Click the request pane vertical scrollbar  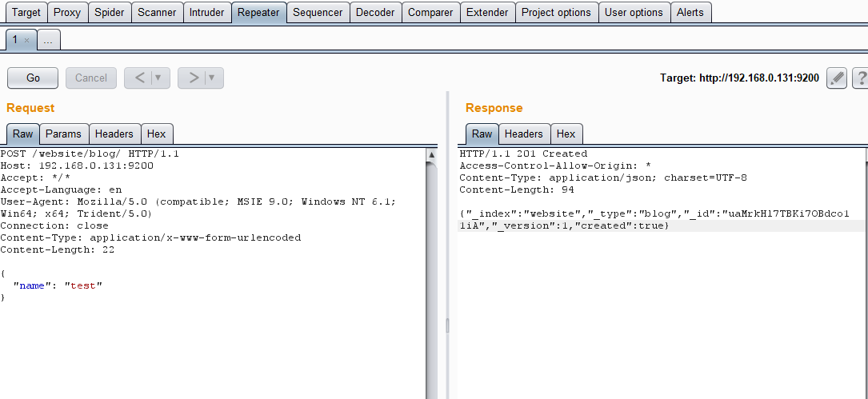click(x=432, y=273)
